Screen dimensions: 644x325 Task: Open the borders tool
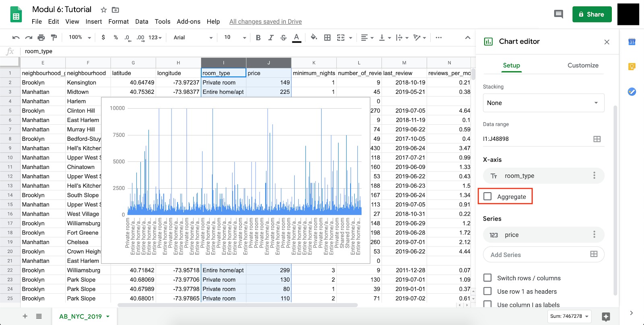click(x=327, y=37)
